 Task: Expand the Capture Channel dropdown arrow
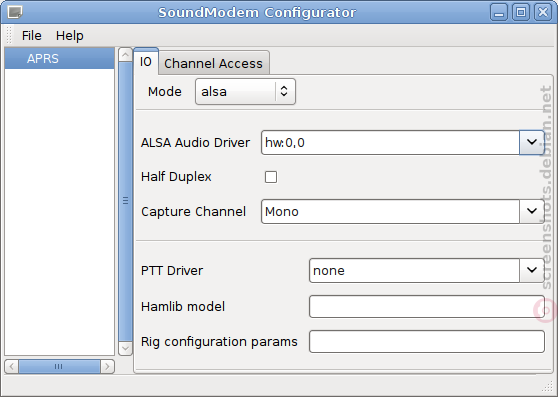pyautogui.click(x=532, y=211)
